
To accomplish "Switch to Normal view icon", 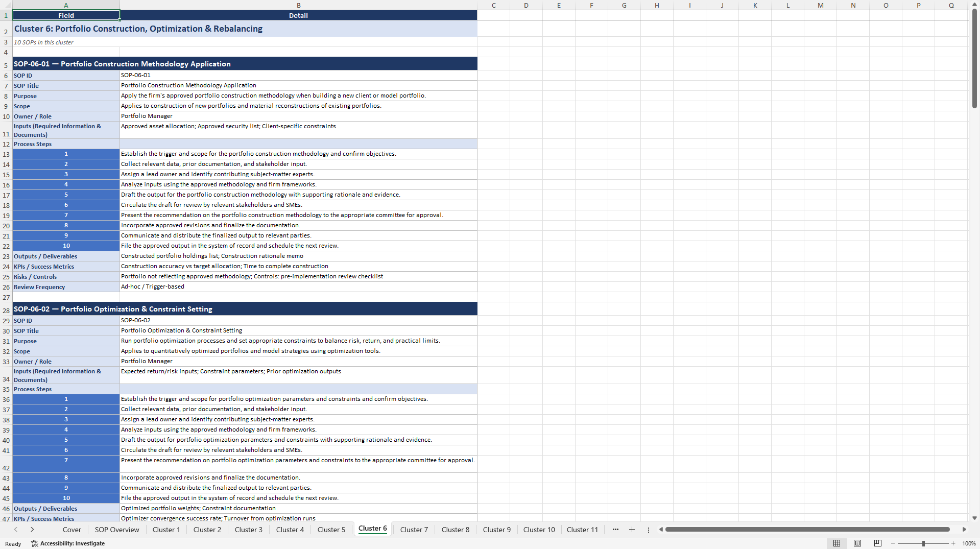I will (836, 543).
